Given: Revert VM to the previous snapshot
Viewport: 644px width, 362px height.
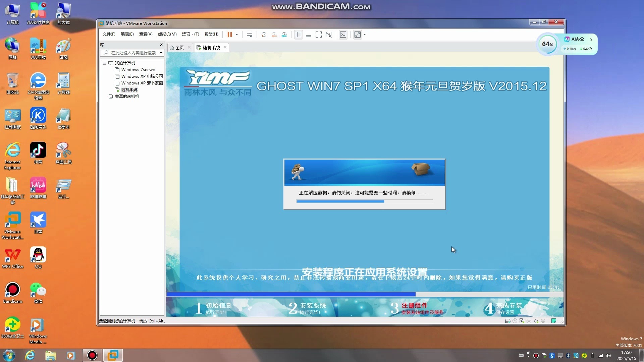Looking at the screenshot, I should click(x=274, y=35).
